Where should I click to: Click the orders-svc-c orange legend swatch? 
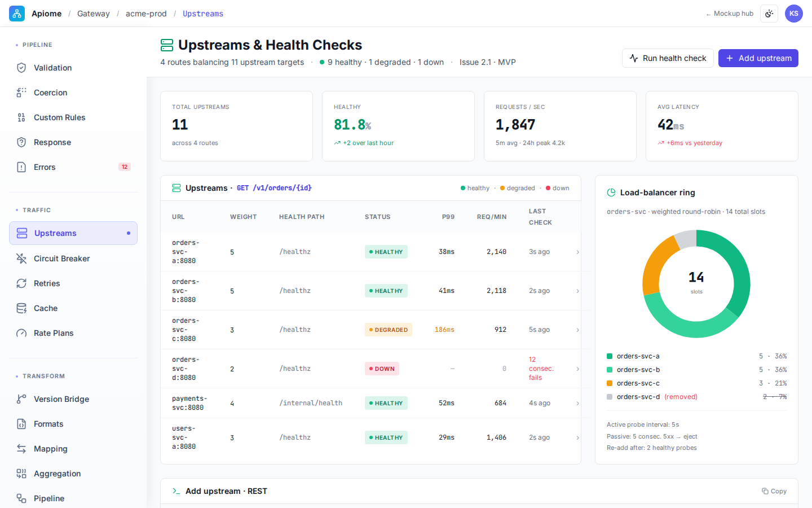(x=610, y=383)
